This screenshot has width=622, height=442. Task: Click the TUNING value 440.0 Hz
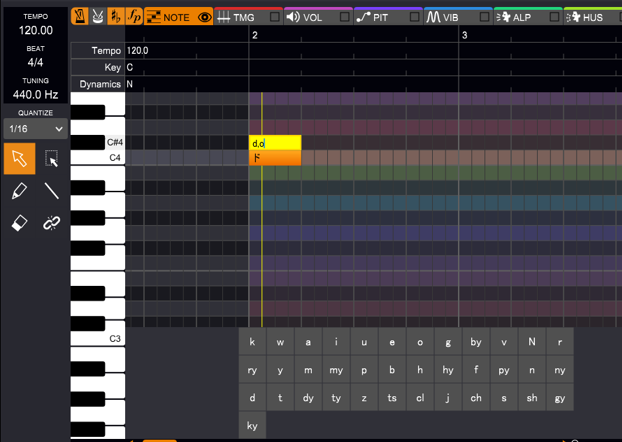tap(36, 94)
